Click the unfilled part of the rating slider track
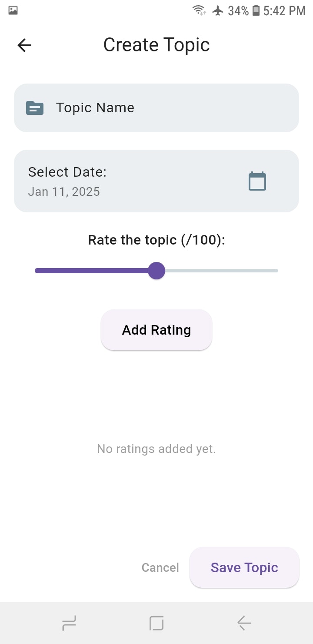This screenshot has height=644, width=313. click(222, 271)
